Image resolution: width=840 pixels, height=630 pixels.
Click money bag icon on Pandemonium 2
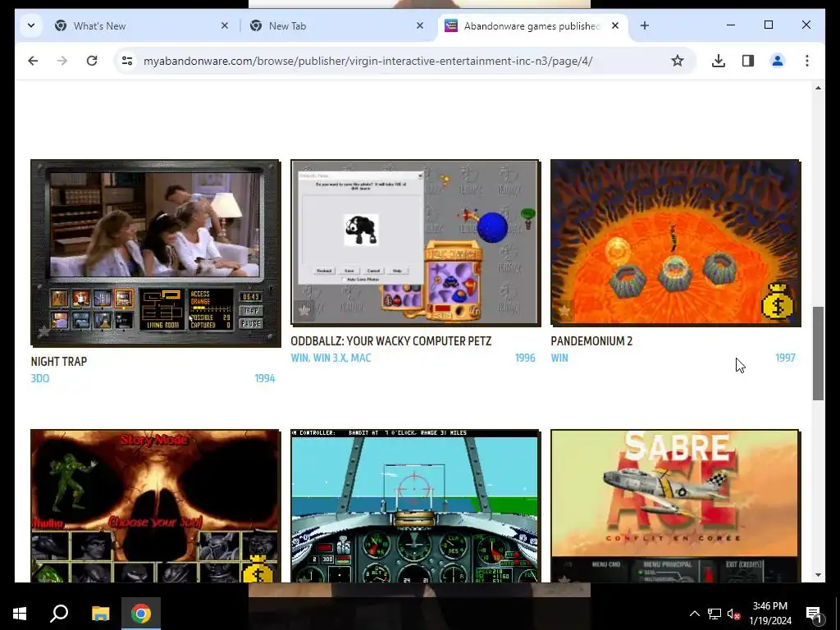tap(778, 302)
